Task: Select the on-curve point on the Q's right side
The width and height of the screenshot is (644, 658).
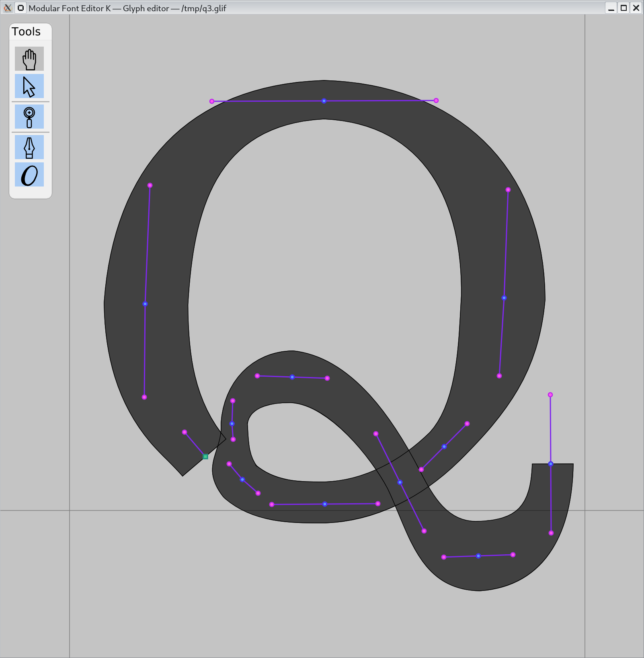Action: click(504, 298)
